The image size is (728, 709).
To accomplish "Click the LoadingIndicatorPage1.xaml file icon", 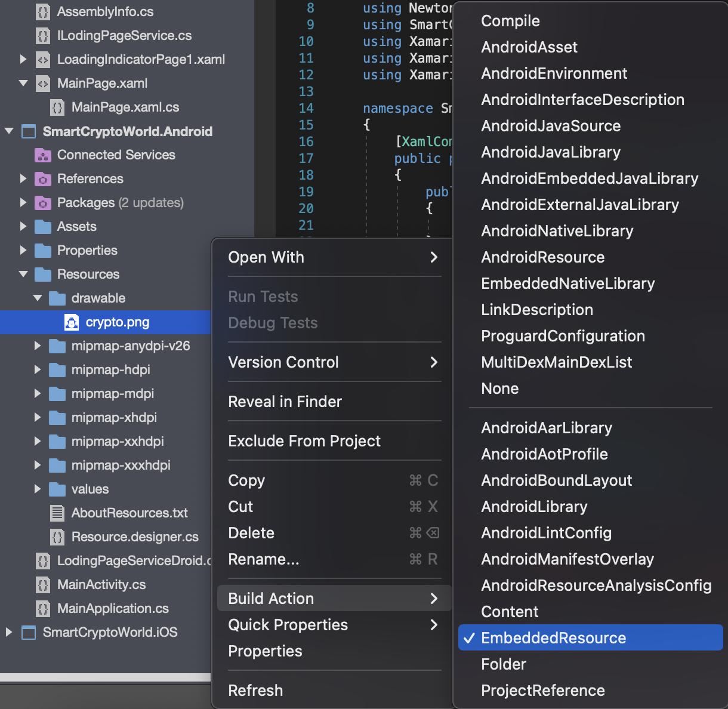I will coord(42,60).
